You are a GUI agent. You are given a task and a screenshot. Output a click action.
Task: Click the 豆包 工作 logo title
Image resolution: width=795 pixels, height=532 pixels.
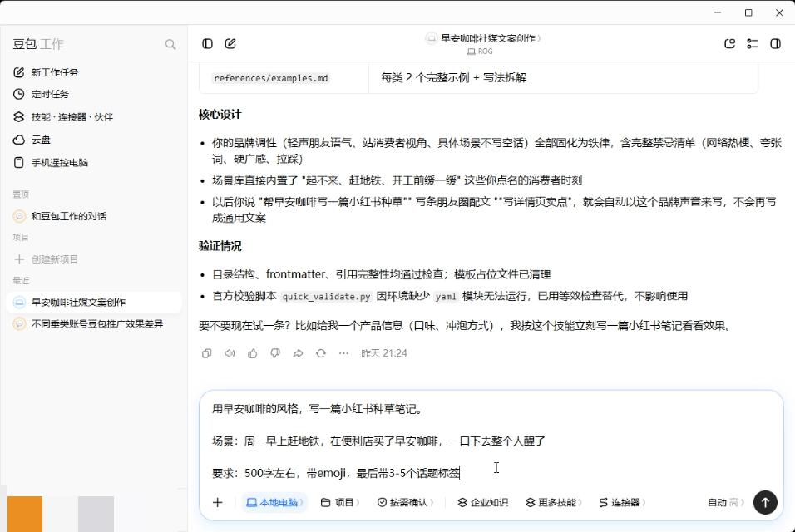coord(38,44)
